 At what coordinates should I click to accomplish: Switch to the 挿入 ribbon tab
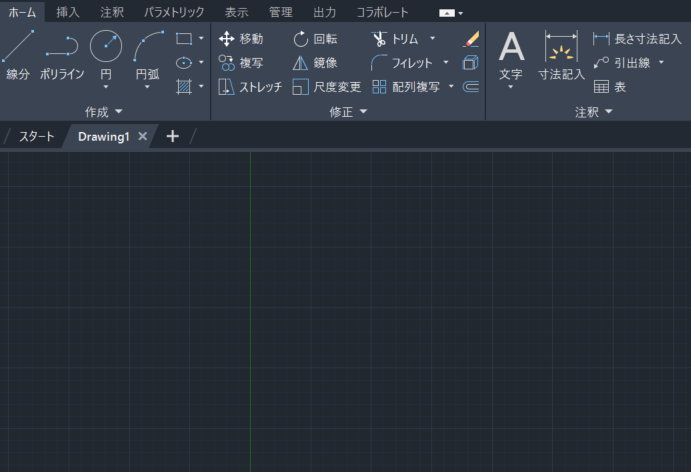(x=68, y=12)
